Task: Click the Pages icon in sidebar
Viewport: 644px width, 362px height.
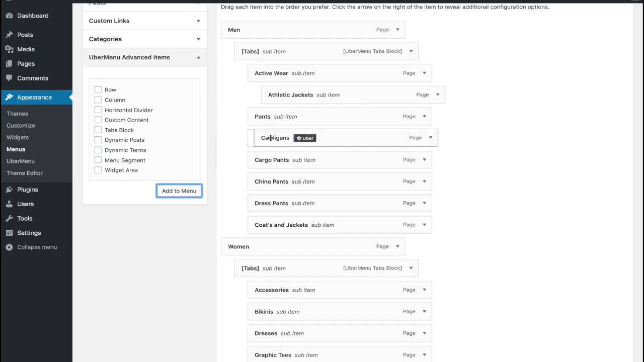Action: point(9,64)
